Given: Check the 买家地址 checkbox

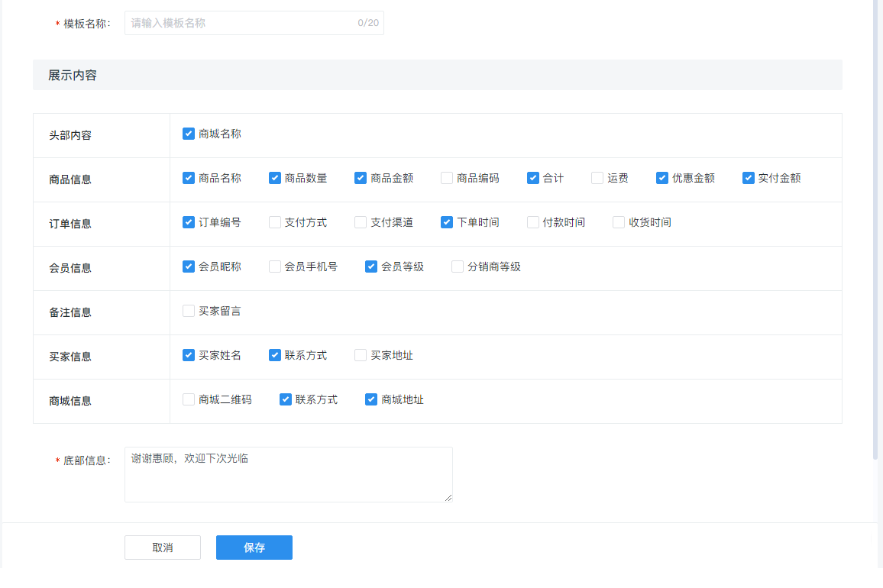Looking at the screenshot, I should click(x=361, y=355).
